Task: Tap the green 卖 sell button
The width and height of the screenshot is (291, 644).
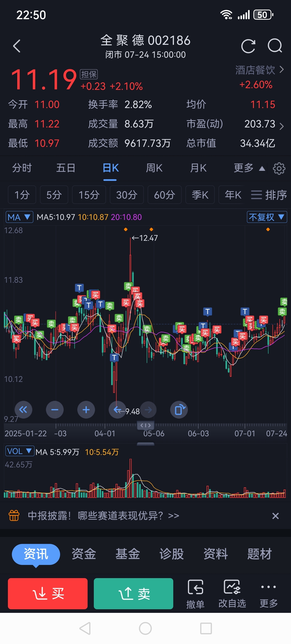Action: tap(133, 593)
